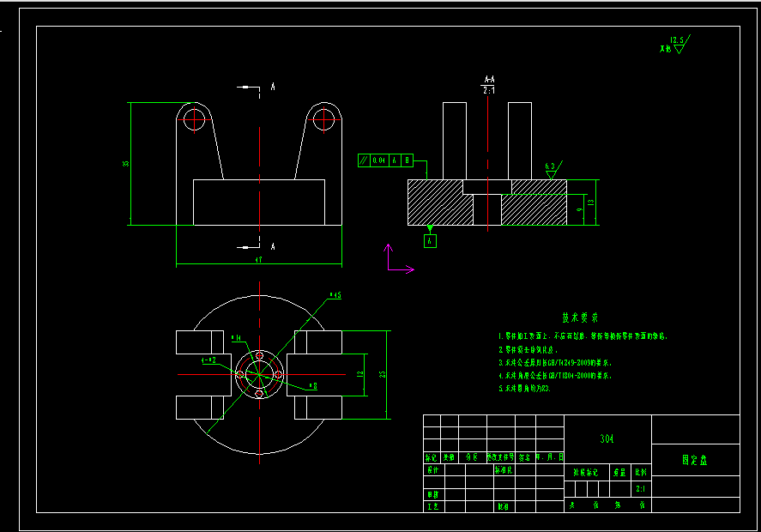Click the '4-Φ2' hole callout text
The width and height of the screenshot is (761, 532).
(x=208, y=360)
